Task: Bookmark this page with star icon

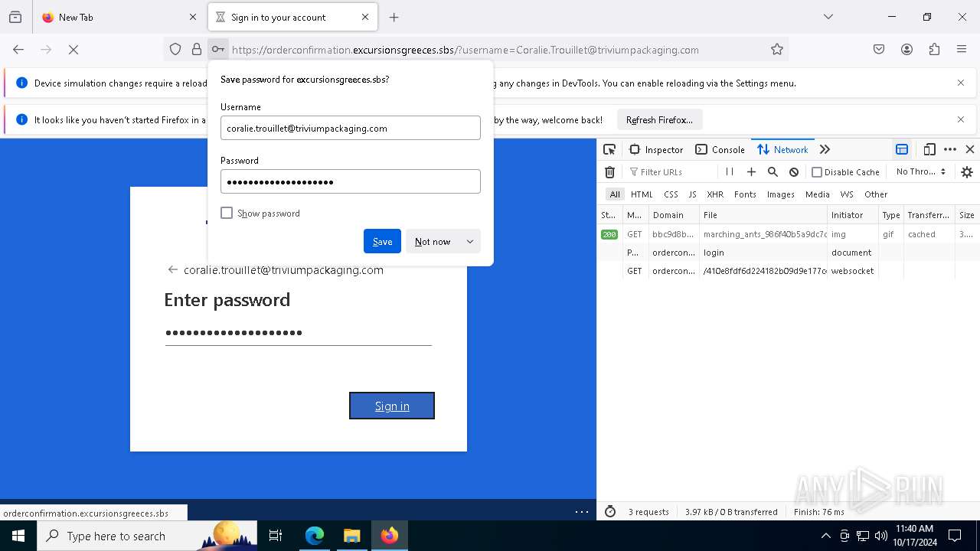Action: 777,50
